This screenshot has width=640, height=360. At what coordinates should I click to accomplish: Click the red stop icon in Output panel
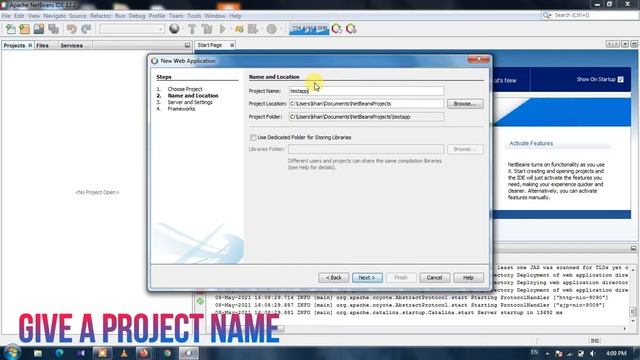pyautogui.click(x=200, y=292)
